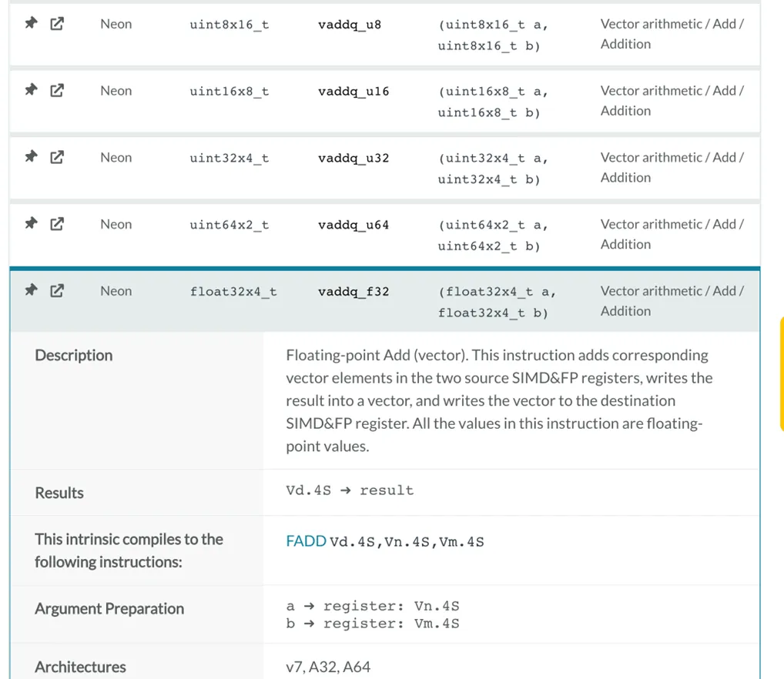Pin the vaddq_u64 intrinsic row
The image size is (784, 679).
coord(31,225)
